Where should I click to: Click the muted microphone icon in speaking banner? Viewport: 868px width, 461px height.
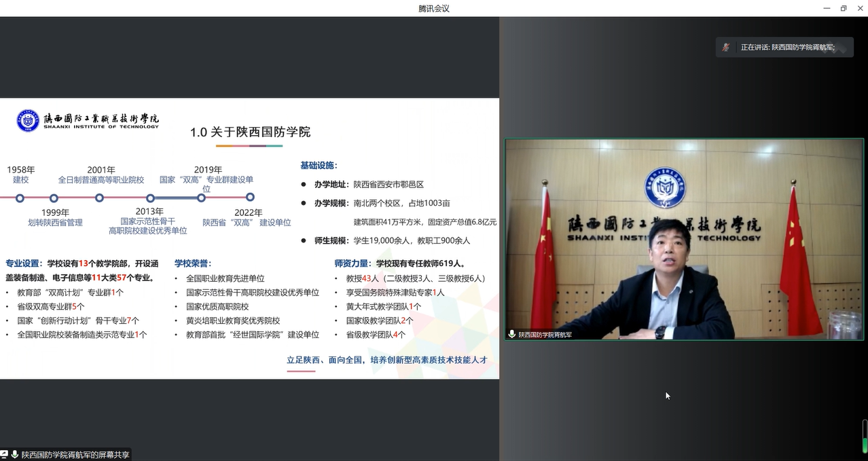pyautogui.click(x=726, y=48)
